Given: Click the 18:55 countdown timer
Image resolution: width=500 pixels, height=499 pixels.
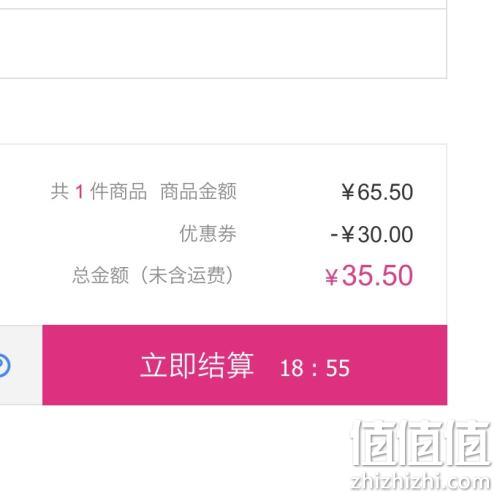Looking at the screenshot, I should coord(315,368).
